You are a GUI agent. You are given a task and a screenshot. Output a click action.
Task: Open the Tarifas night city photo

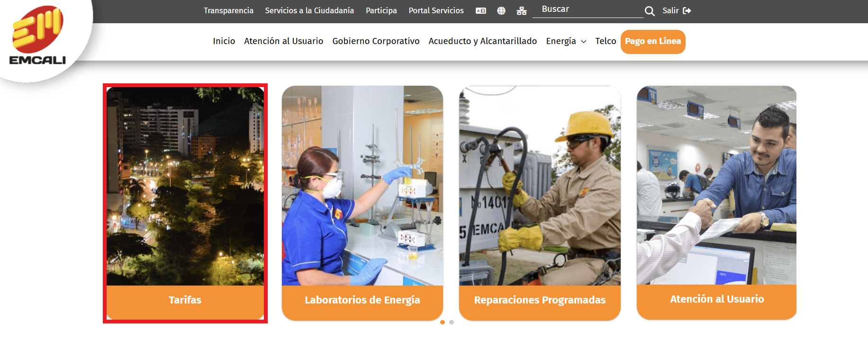pos(185,186)
